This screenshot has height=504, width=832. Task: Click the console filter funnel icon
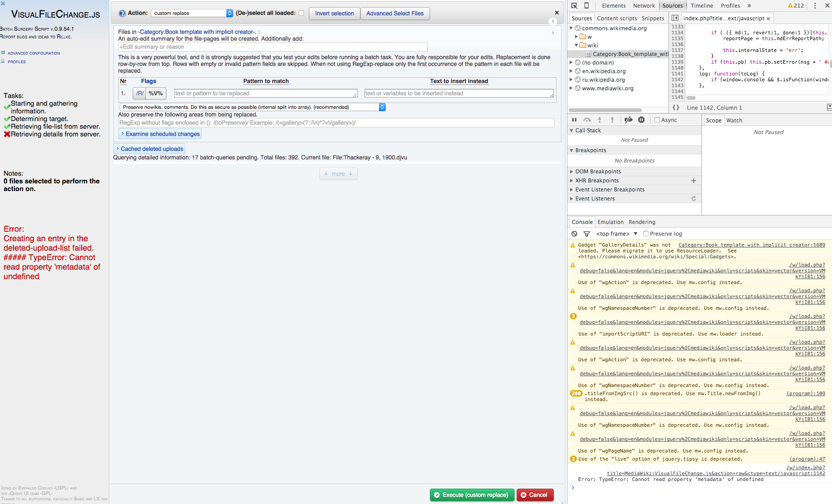point(587,234)
